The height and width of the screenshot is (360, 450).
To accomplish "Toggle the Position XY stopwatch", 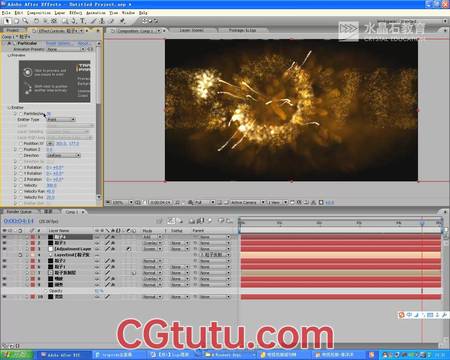I will click(21, 144).
